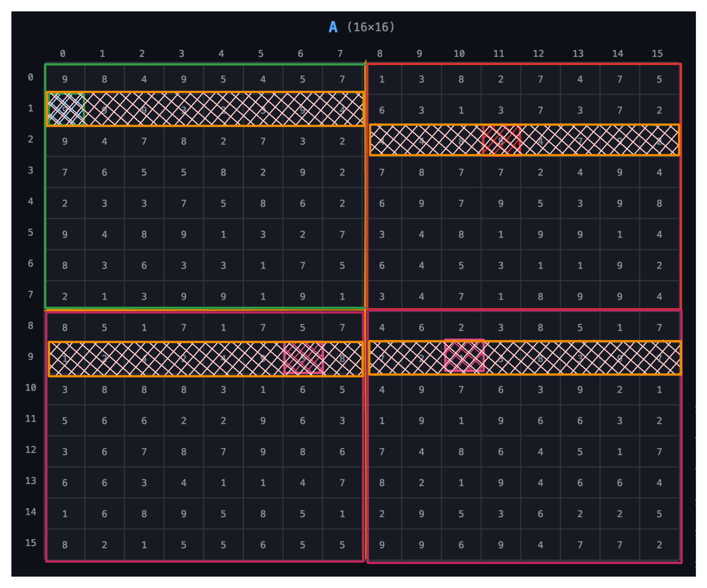Image resolution: width=707 pixels, height=588 pixels.
Task: Select column header 15
Action: pos(657,54)
